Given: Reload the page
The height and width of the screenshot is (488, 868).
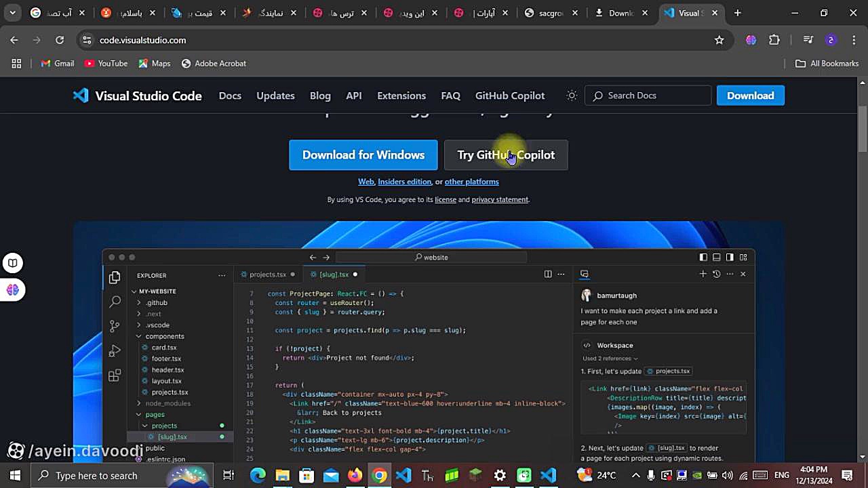Looking at the screenshot, I should (60, 40).
